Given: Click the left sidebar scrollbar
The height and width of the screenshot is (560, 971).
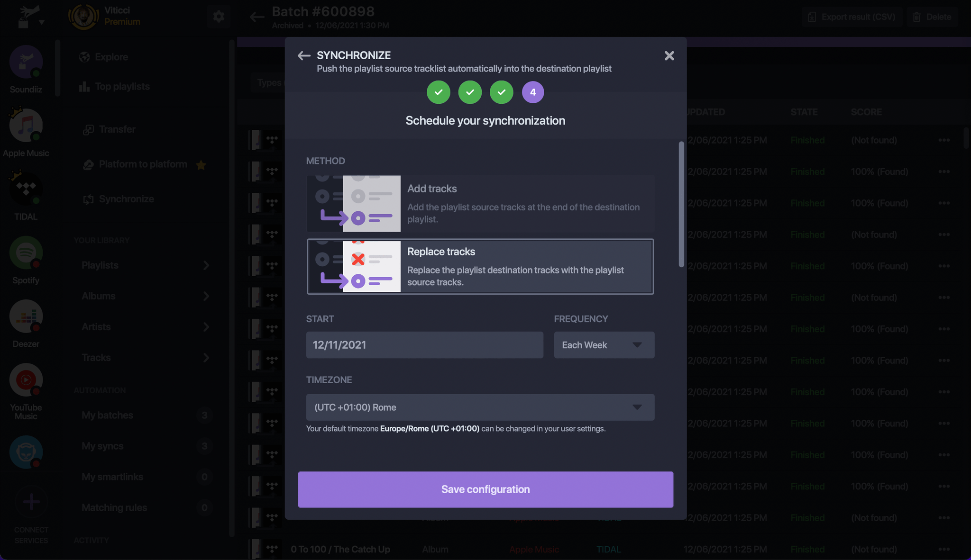Looking at the screenshot, I should coord(58,68).
